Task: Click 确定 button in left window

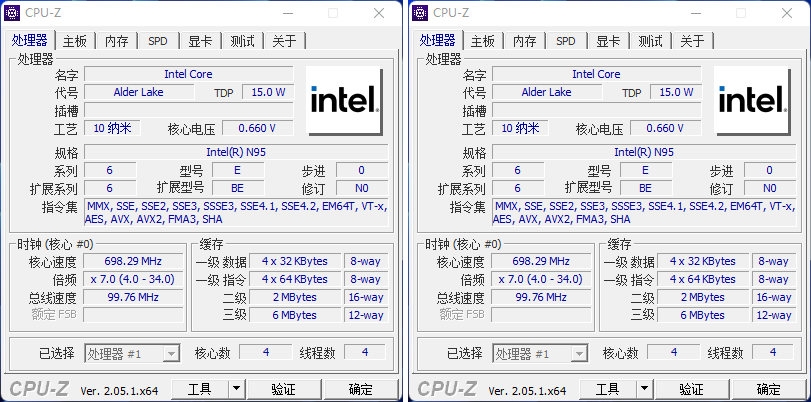Action: 361,389
